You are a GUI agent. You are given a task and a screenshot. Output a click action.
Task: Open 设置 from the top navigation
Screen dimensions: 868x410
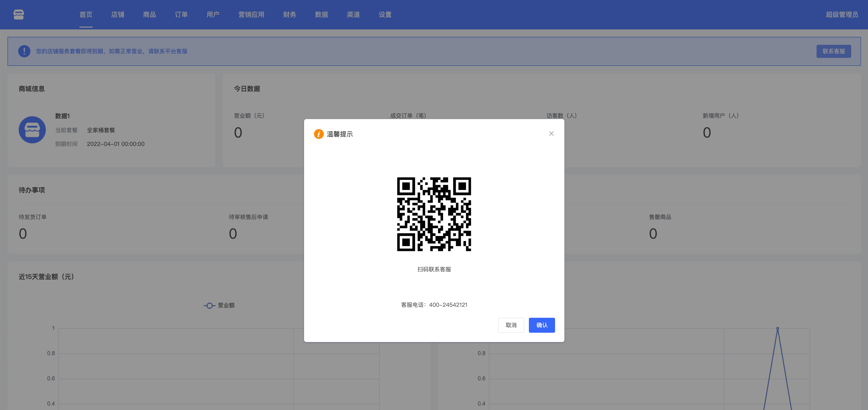click(x=385, y=14)
